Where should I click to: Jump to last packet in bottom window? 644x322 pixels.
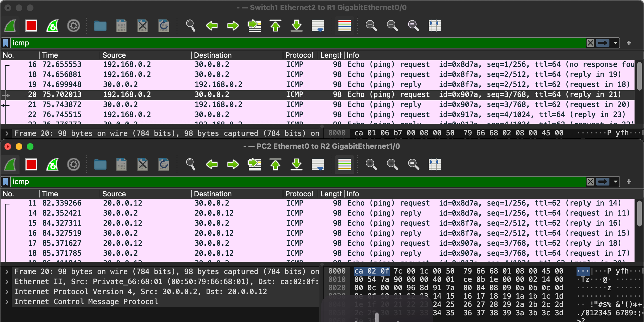297,165
